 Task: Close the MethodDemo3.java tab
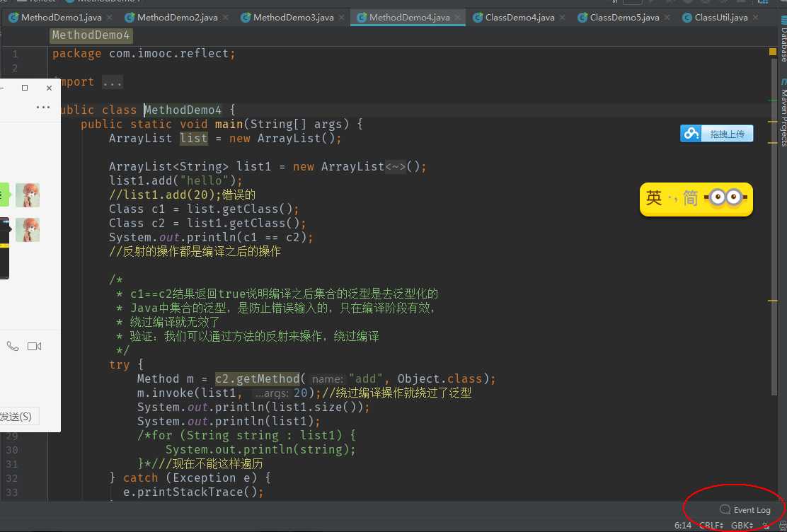[342, 18]
